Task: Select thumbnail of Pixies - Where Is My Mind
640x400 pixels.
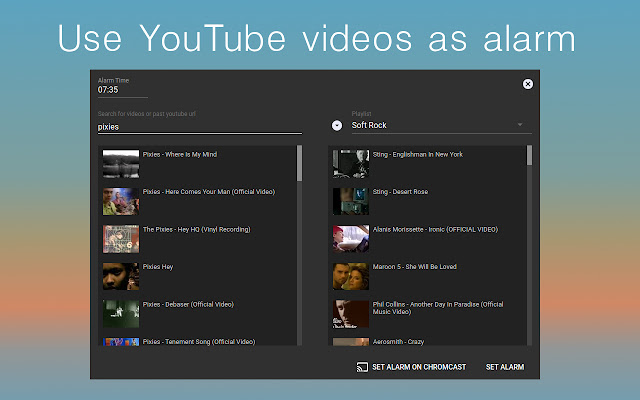Action: (x=121, y=164)
